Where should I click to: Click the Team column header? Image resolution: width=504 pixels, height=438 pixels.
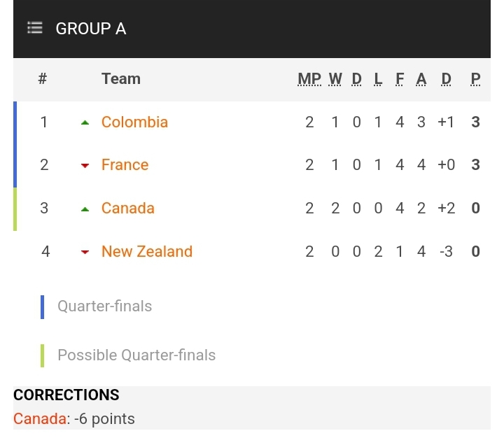point(121,78)
